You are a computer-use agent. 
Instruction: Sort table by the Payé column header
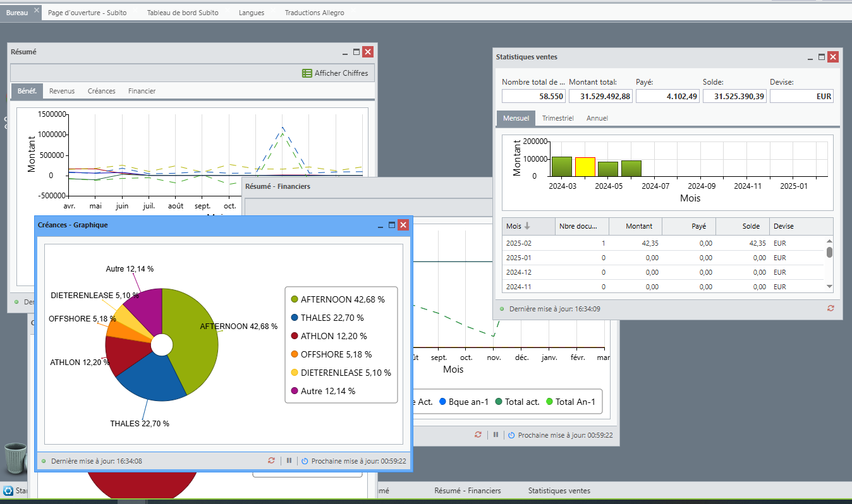pyautogui.click(x=689, y=226)
